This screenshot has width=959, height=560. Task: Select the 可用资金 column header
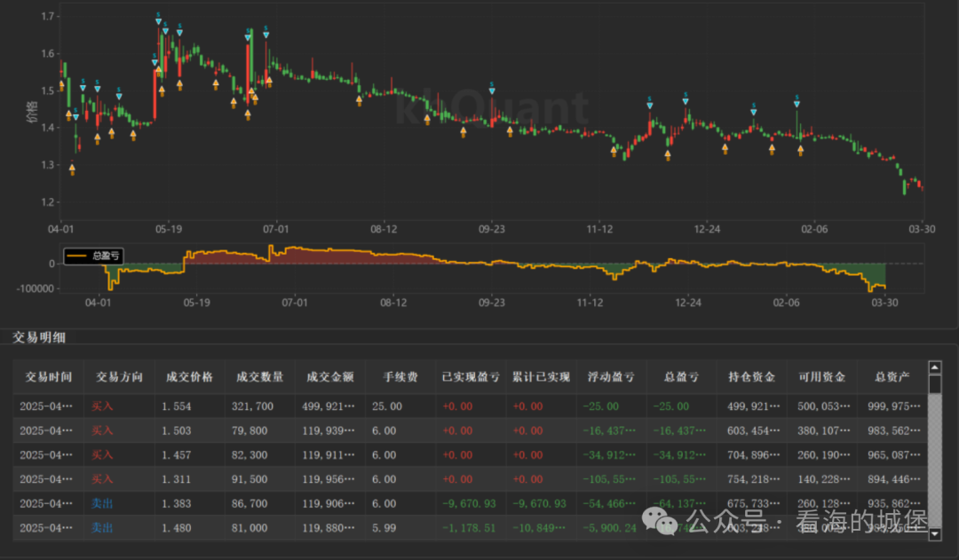point(822,377)
